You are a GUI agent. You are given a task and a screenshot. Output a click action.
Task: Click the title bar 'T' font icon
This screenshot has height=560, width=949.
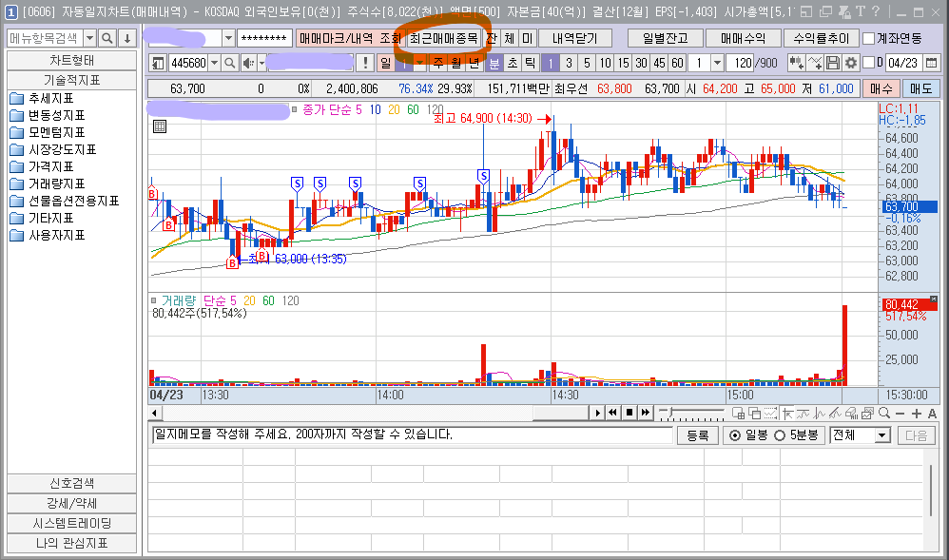click(x=860, y=11)
